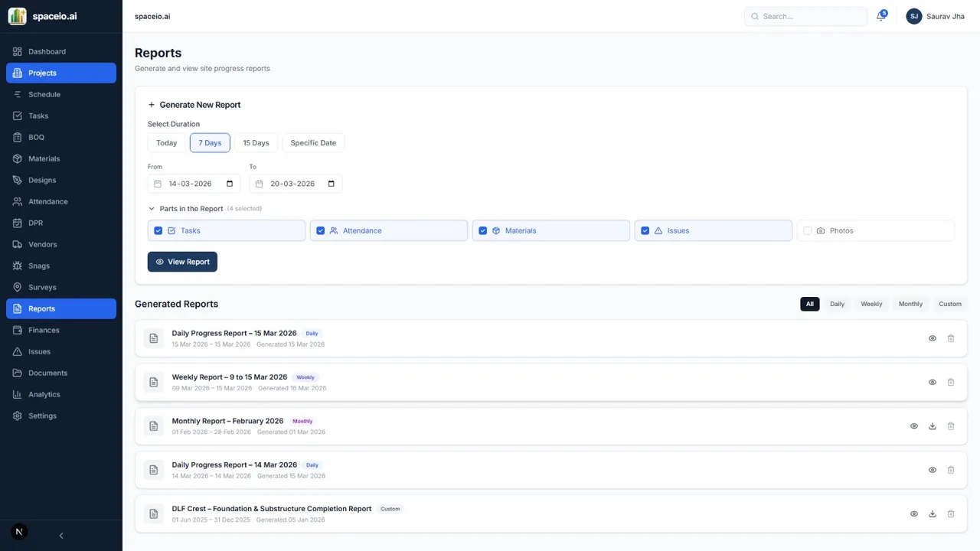This screenshot has height=551, width=980.
Task: Delete the Weekly Report 9 to 15 Mar
Action: click(x=951, y=382)
